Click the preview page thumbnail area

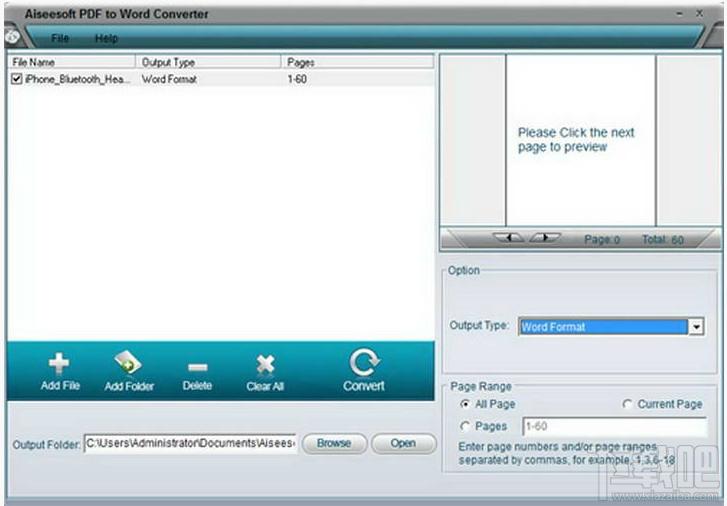tap(580, 140)
